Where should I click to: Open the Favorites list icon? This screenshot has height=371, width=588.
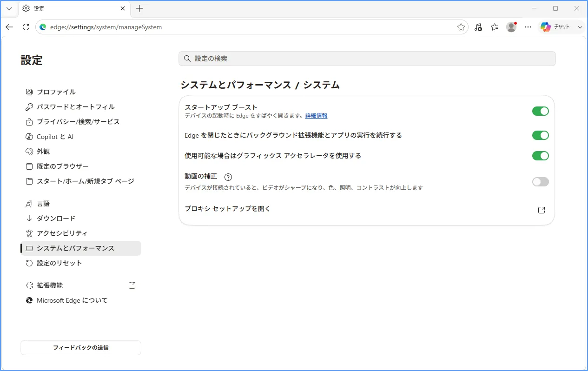point(495,27)
